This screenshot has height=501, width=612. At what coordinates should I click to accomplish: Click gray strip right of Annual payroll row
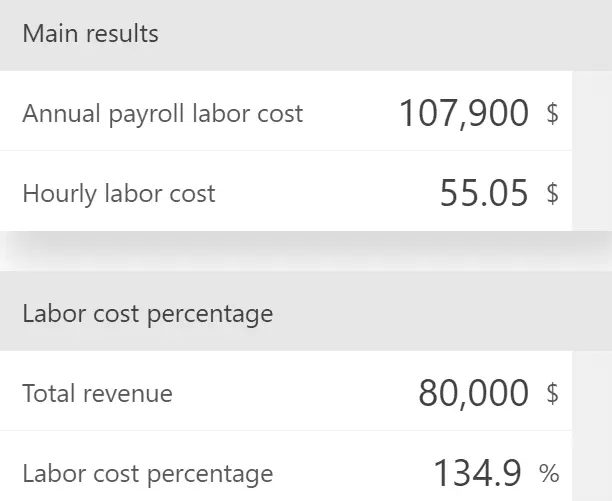pos(592,111)
